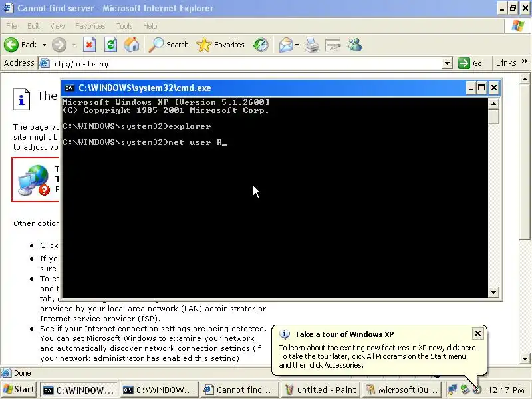532x399 pixels.
Task: Open the Favorites pane from toolbar
Action: [220, 45]
